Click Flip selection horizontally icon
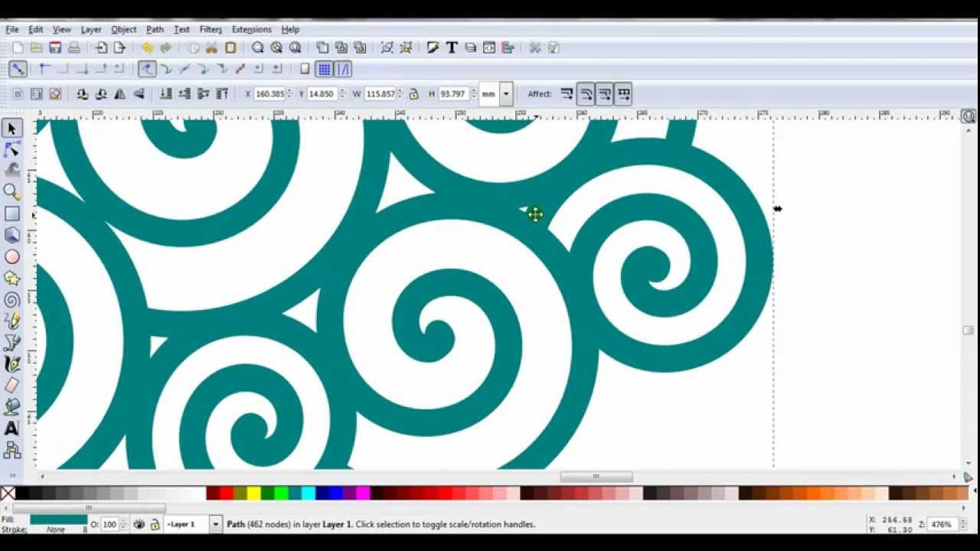 [x=119, y=94]
